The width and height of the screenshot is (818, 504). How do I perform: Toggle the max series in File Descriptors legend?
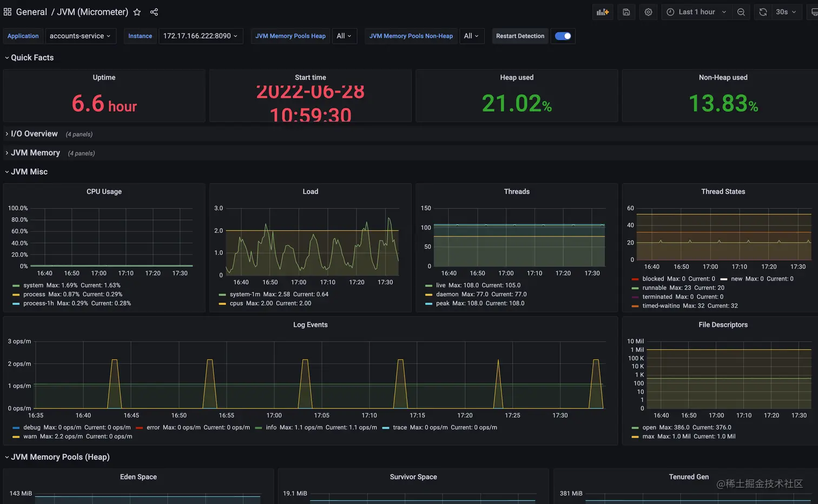648,436
